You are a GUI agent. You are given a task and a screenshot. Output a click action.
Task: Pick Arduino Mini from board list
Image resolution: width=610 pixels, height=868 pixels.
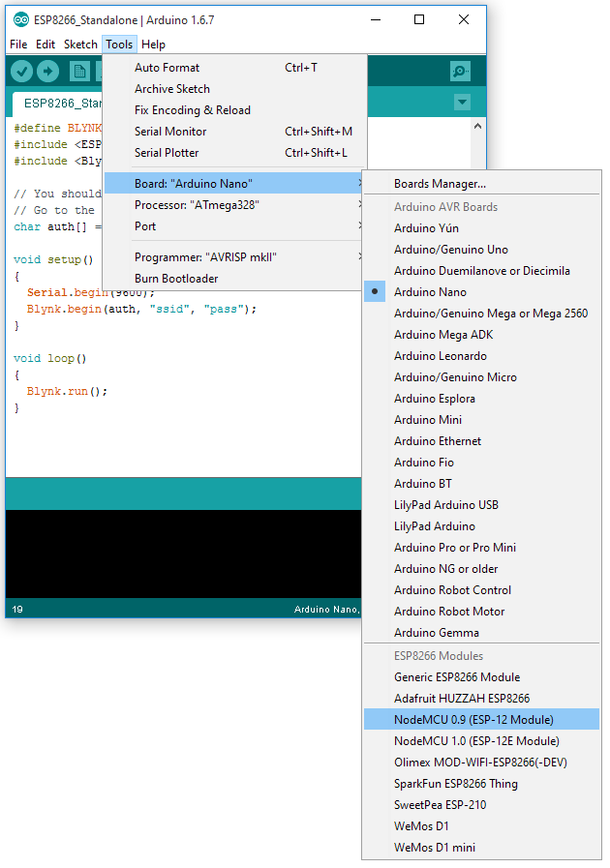(481, 420)
